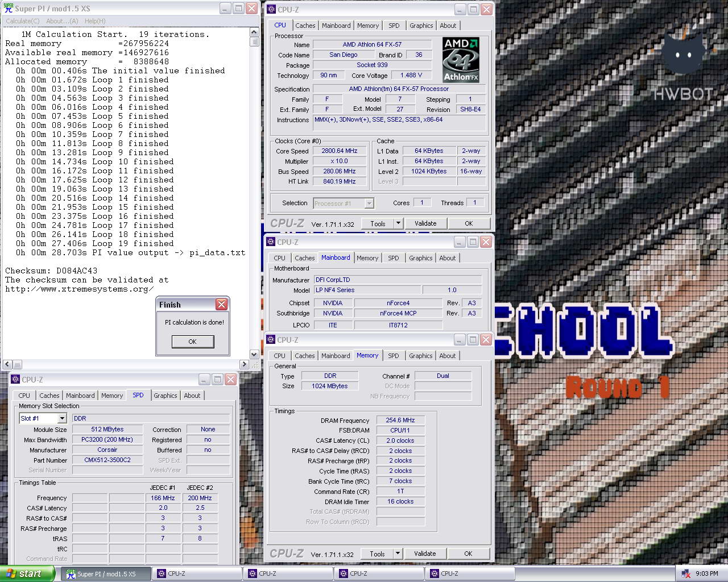Expand Tools dropdown arrow in CPU window
Viewport: 728px width, 582px height.
(398, 223)
